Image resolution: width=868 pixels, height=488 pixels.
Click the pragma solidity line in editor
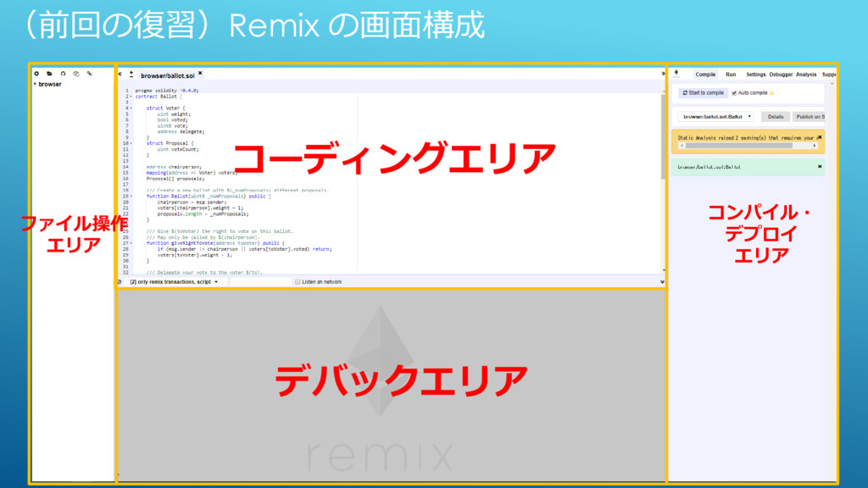(167, 90)
